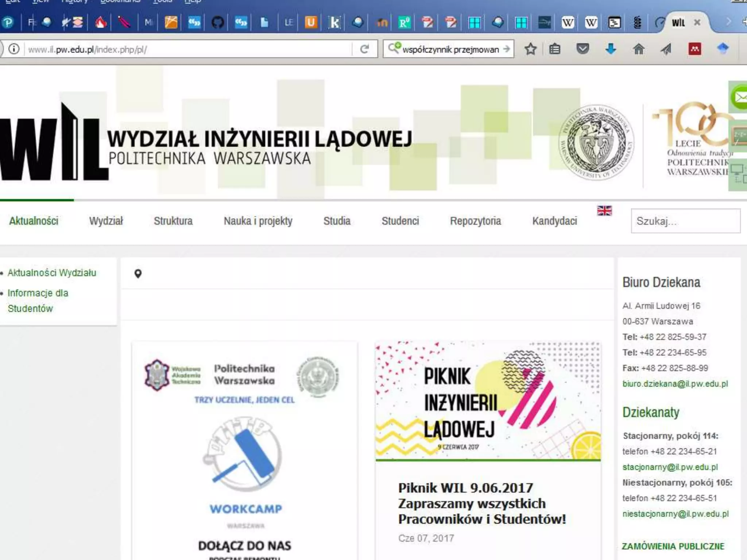This screenshot has width=747, height=560.
Task: Open the bookmarks list icon
Action: click(x=555, y=49)
